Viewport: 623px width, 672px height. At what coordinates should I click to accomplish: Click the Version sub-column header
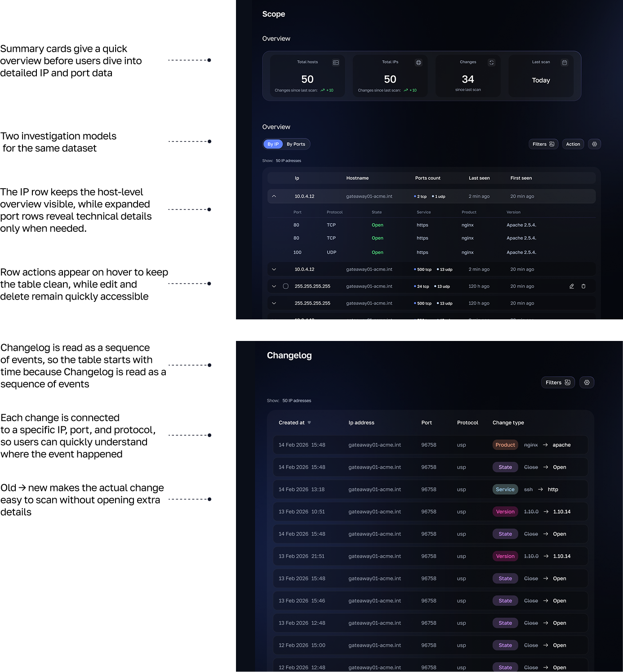[513, 212]
